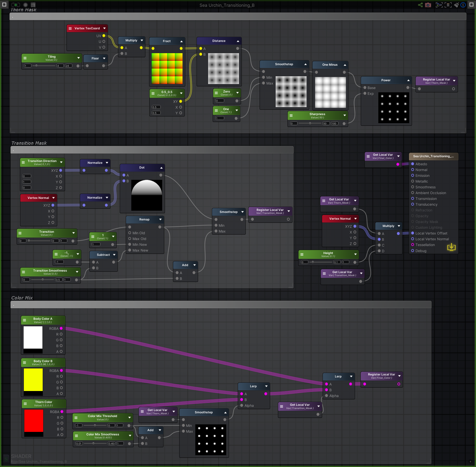Click the Color Mix group header
Viewport: 476px width, 467px height.
tap(22, 298)
